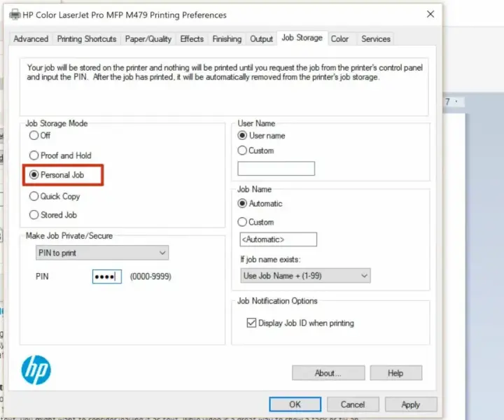Click into the PIN input field

[107, 276]
